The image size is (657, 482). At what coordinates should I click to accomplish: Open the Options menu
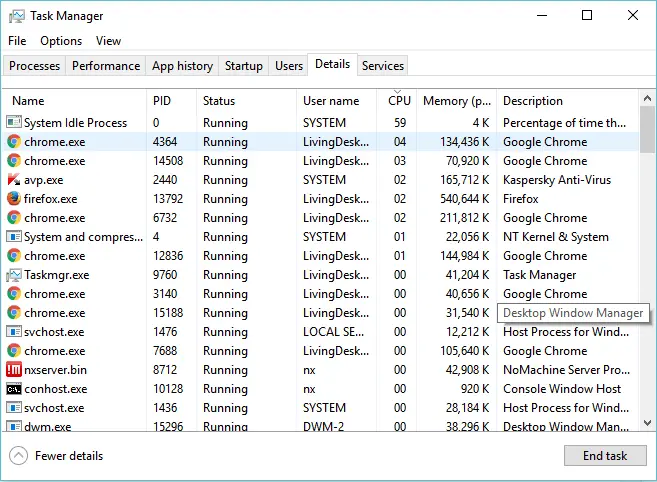click(61, 41)
